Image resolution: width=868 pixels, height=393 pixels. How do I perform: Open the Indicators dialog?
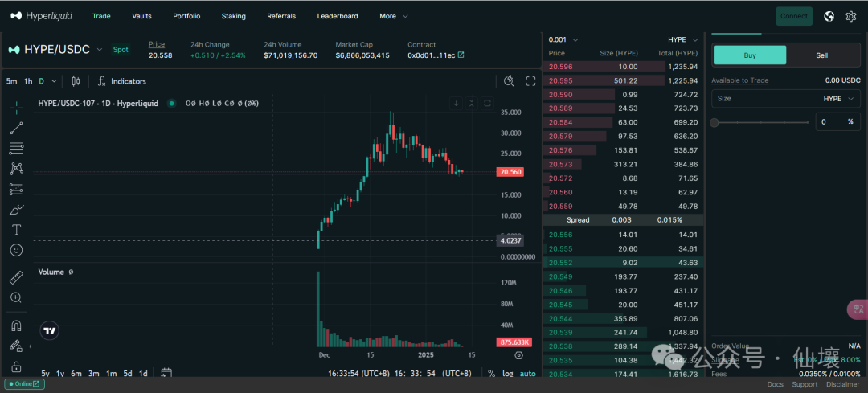pyautogui.click(x=122, y=81)
